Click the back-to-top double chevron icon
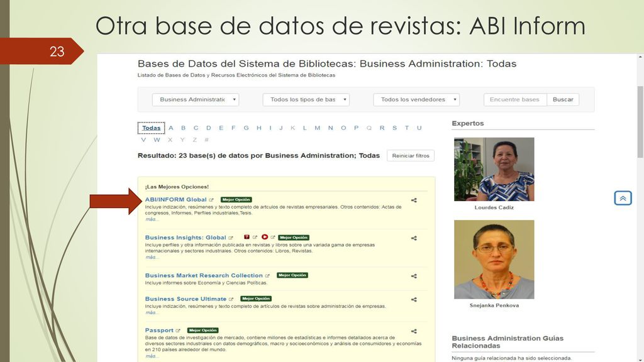 [x=623, y=198]
